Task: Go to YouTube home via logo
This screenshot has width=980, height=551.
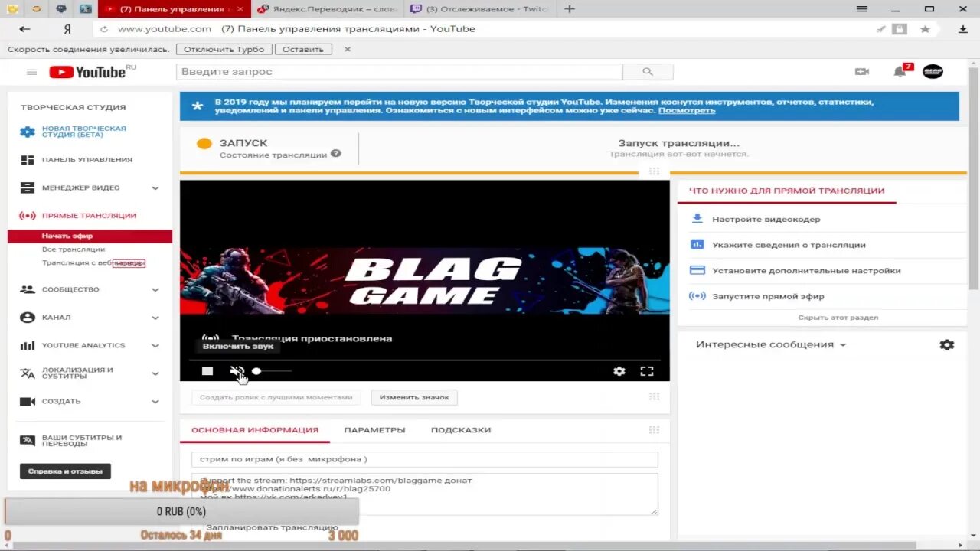Action: point(87,72)
